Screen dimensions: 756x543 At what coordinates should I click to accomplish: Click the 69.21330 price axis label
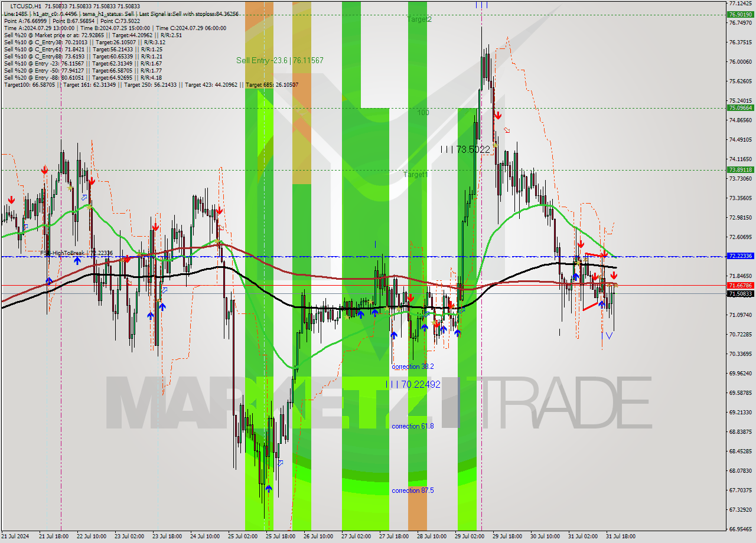[x=741, y=413]
